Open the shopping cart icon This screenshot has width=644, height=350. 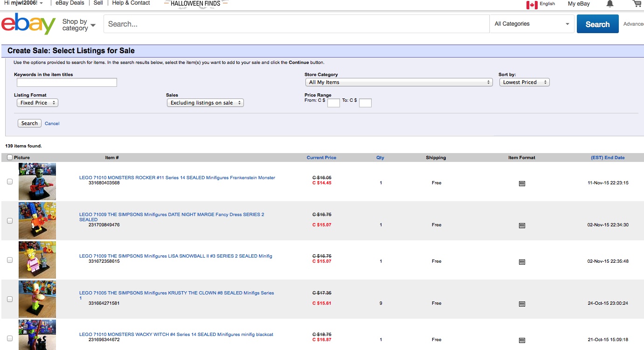(x=637, y=4)
